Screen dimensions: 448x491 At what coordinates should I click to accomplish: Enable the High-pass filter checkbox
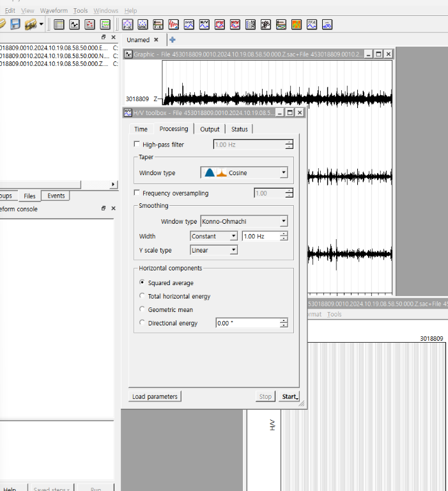136,144
